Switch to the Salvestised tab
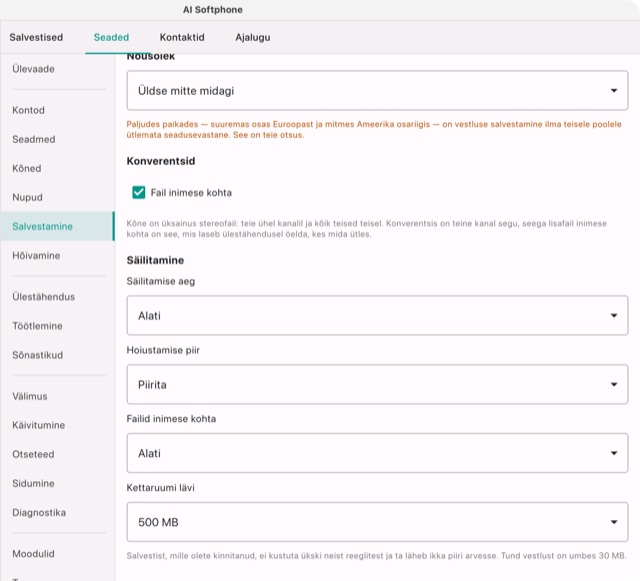The width and height of the screenshot is (640, 581). (x=36, y=37)
